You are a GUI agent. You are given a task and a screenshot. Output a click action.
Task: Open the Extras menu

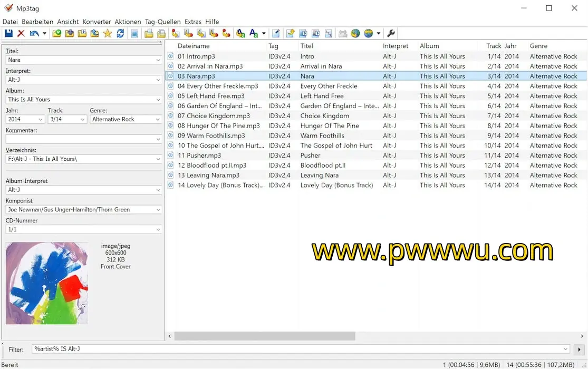click(192, 22)
